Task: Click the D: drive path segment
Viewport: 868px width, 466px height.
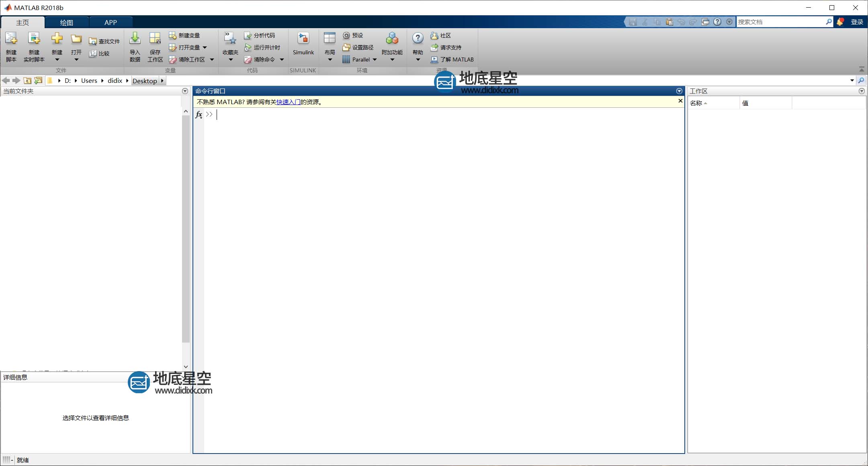Action: [68, 81]
